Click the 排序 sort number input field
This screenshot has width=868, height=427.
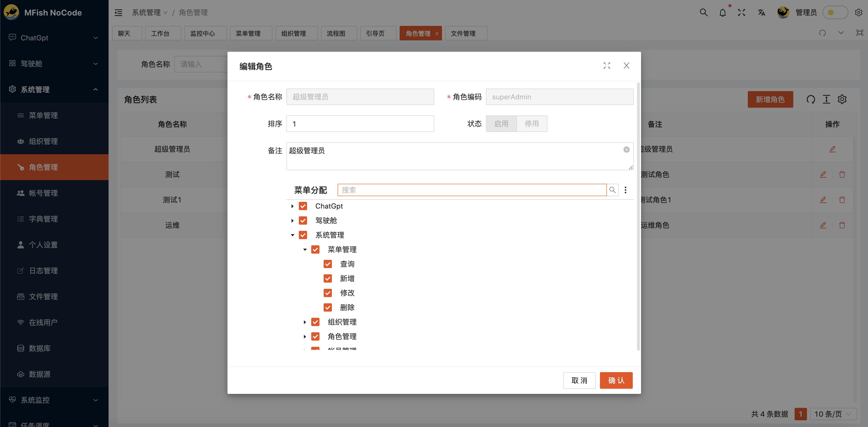click(360, 124)
